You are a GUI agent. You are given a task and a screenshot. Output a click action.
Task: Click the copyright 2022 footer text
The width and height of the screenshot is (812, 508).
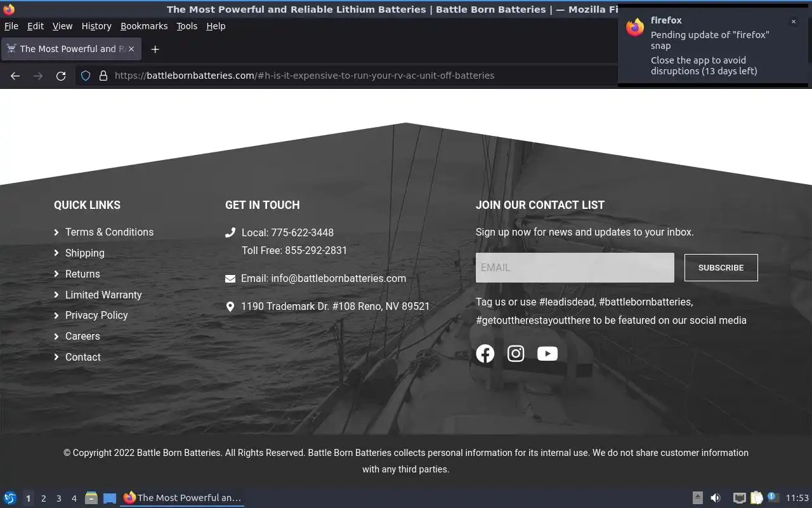406,461
